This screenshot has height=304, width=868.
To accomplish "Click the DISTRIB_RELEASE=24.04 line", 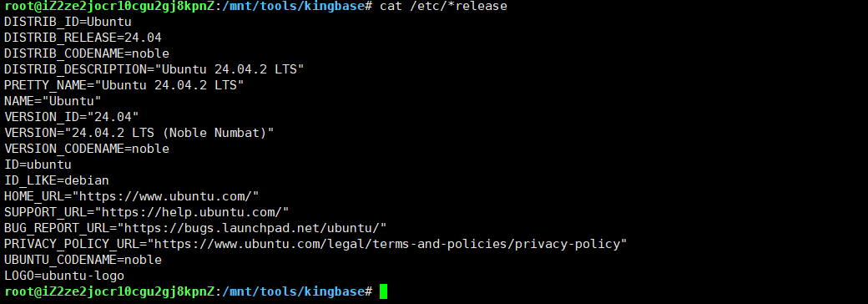I will 83,38.
